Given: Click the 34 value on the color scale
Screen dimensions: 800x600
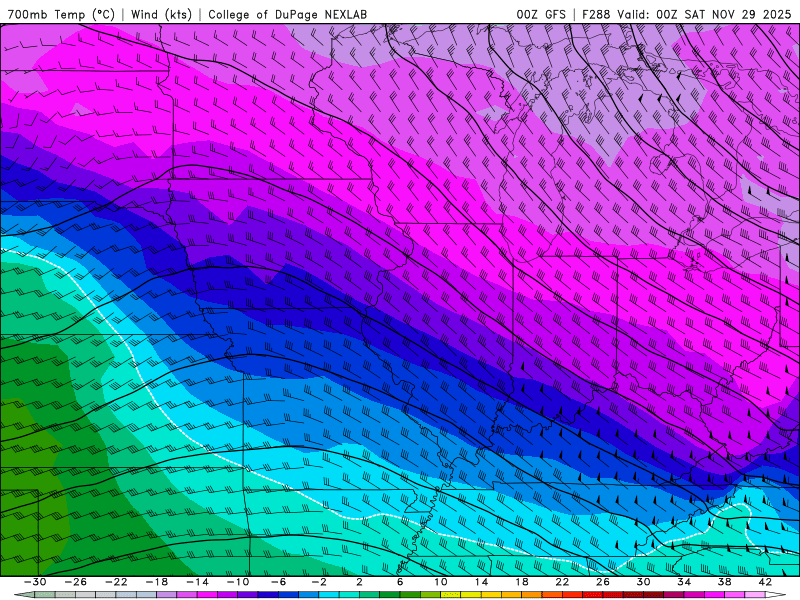Looking at the screenshot, I should click(684, 582).
